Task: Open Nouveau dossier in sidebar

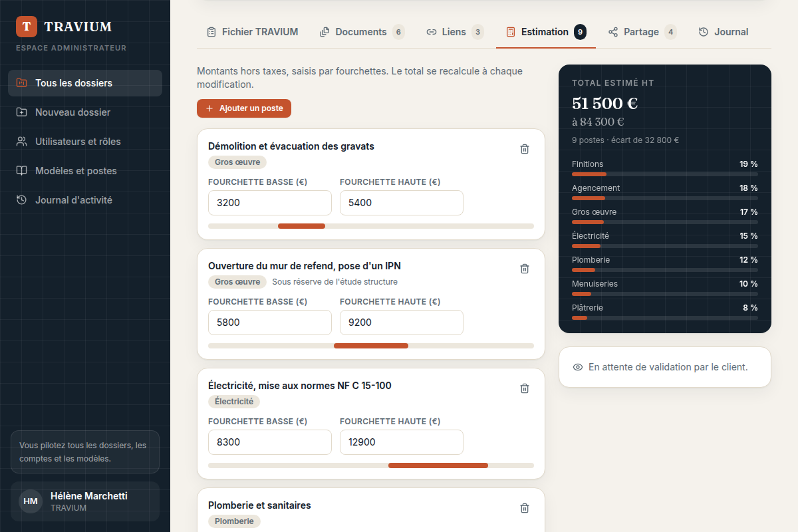Action: tap(85, 112)
